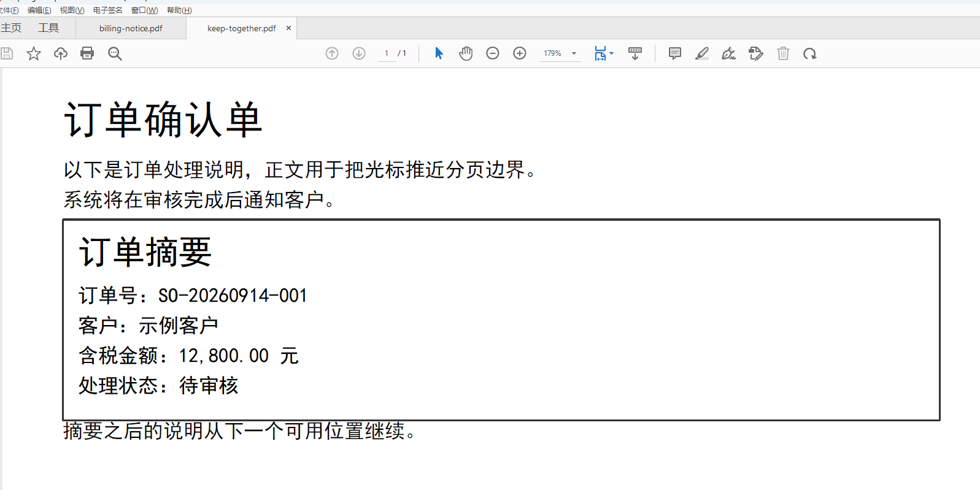Select the highlighter pen tool
Viewport: 980px width, 490px height.
pyautogui.click(x=702, y=53)
